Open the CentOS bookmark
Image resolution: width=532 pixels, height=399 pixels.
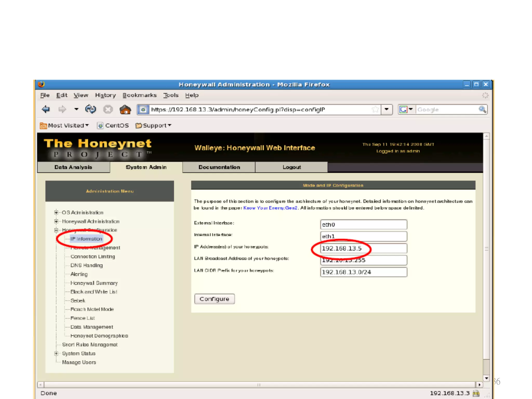113,125
